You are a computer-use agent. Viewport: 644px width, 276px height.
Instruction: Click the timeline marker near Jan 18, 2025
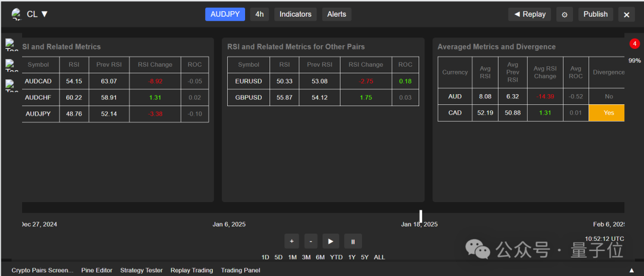pos(420,216)
